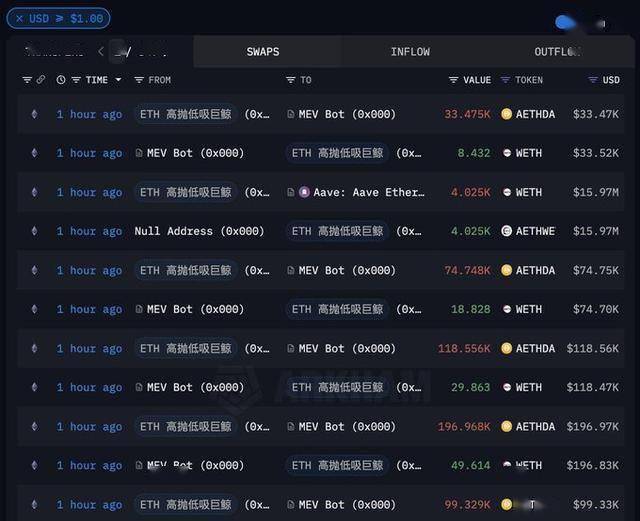Open MEV Bot (0x000) recipient in 74.748K row
Viewport: 640px width, 521px height.
[x=347, y=270]
